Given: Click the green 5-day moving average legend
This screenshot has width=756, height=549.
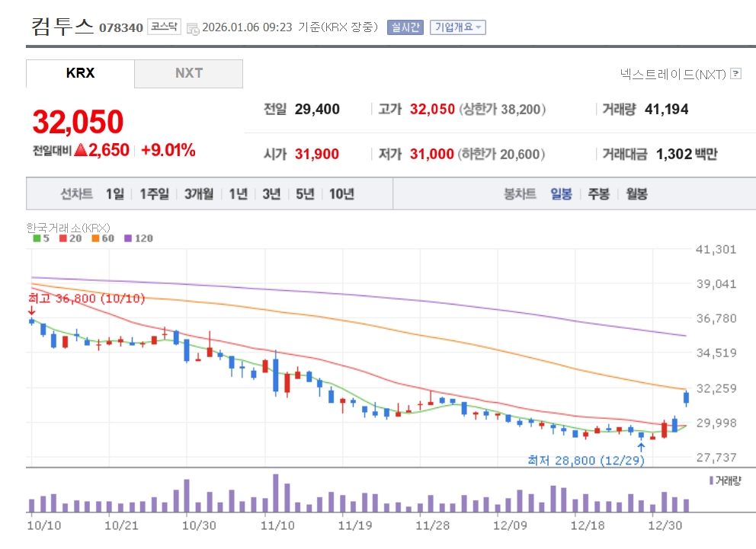Looking at the screenshot, I should tap(41, 238).
